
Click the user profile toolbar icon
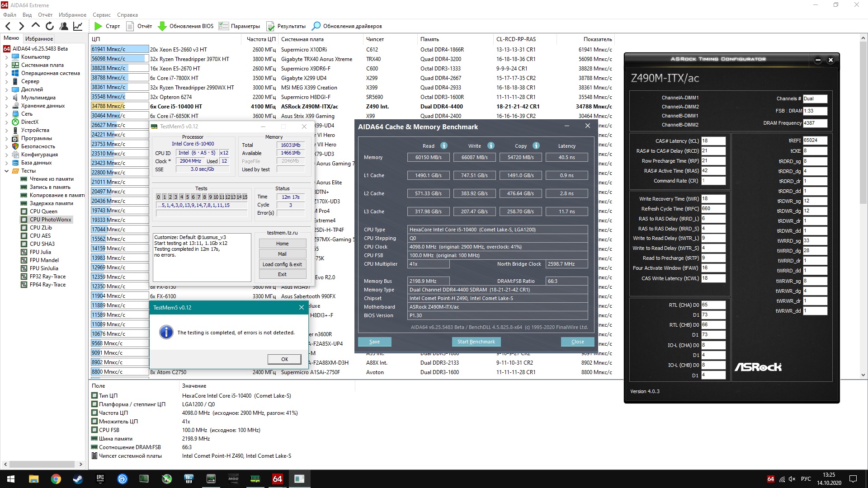[64, 26]
